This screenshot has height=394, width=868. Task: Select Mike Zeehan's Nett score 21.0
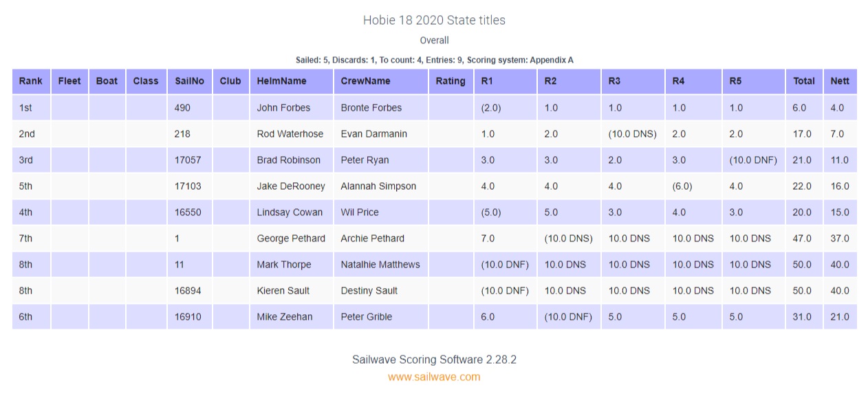tap(840, 317)
